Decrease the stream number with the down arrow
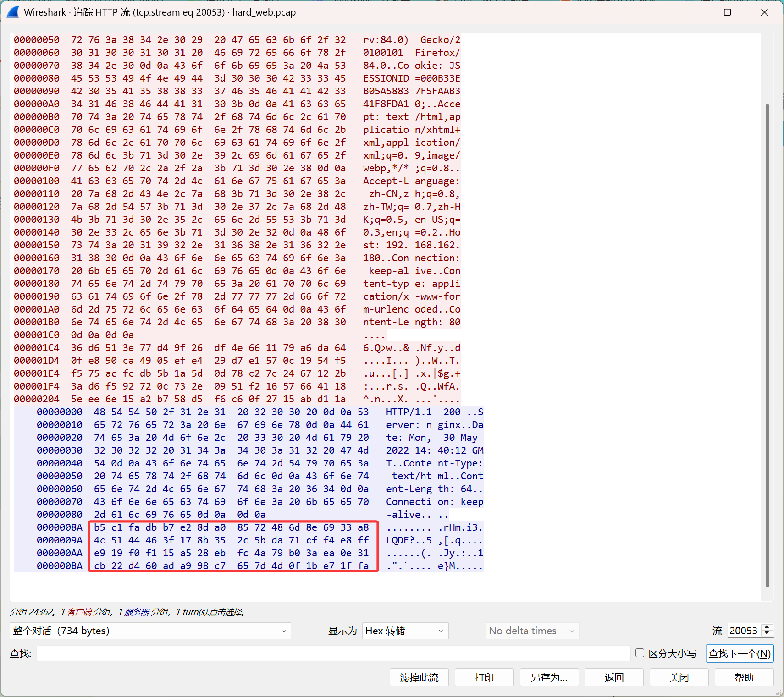Image resolution: width=784 pixels, height=697 pixels. 767,634
